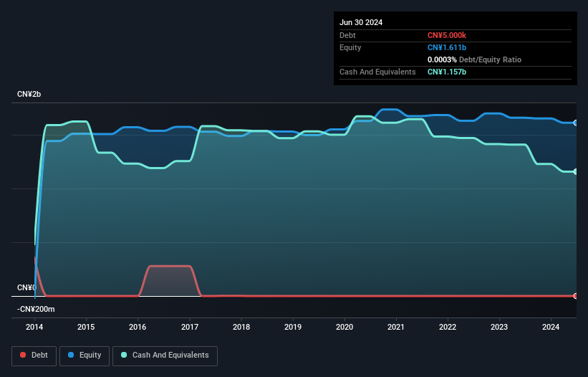The width and height of the screenshot is (588, 377).
Task: Click the 2024 x-axis label
Action: [x=551, y=327]
